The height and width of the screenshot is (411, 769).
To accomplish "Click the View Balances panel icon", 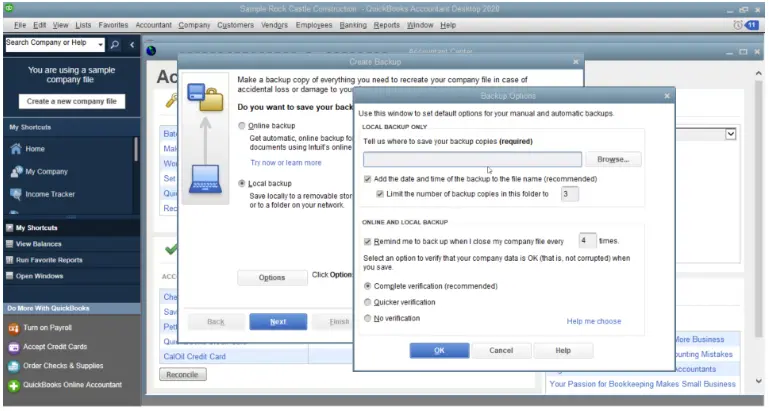I will pyautogui.click(x=9, y=244).
